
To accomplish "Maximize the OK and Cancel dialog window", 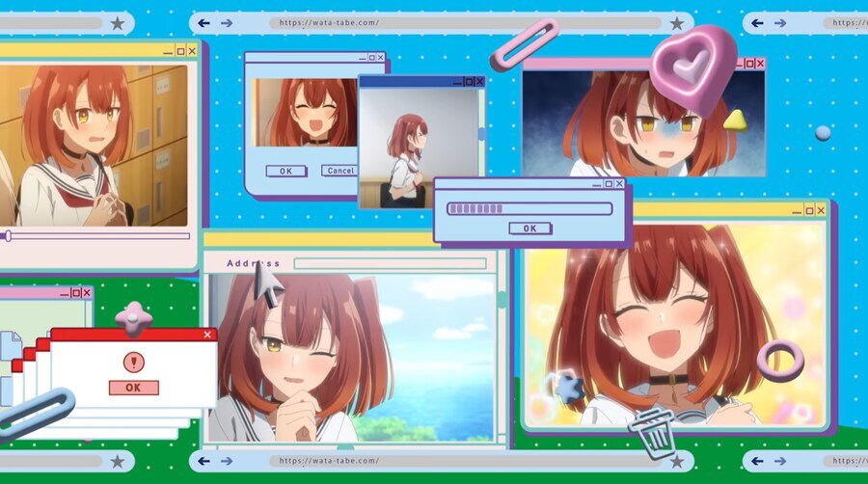I will click(x=372, y=58).
